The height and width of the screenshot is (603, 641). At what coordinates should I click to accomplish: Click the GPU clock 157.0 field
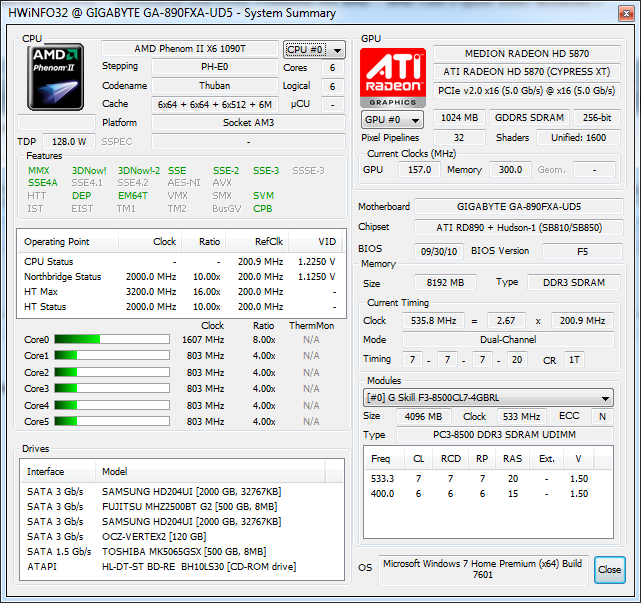click(x=419, y=170)
